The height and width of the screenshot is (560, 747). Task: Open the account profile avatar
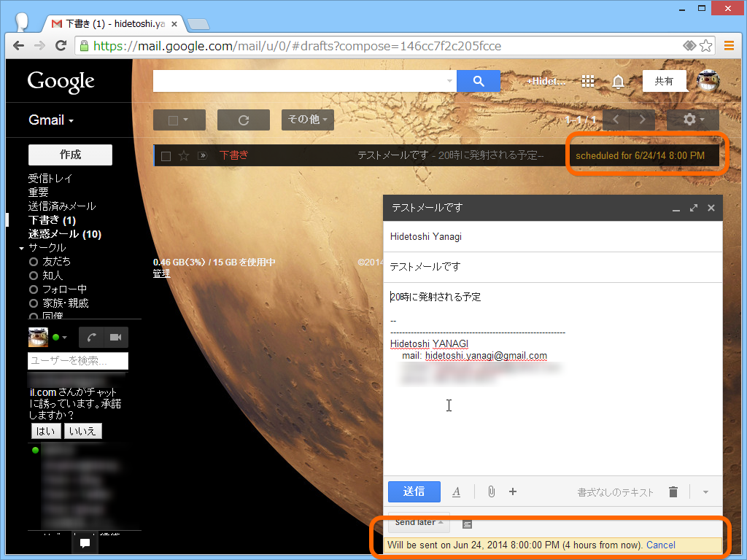point(708,81)
